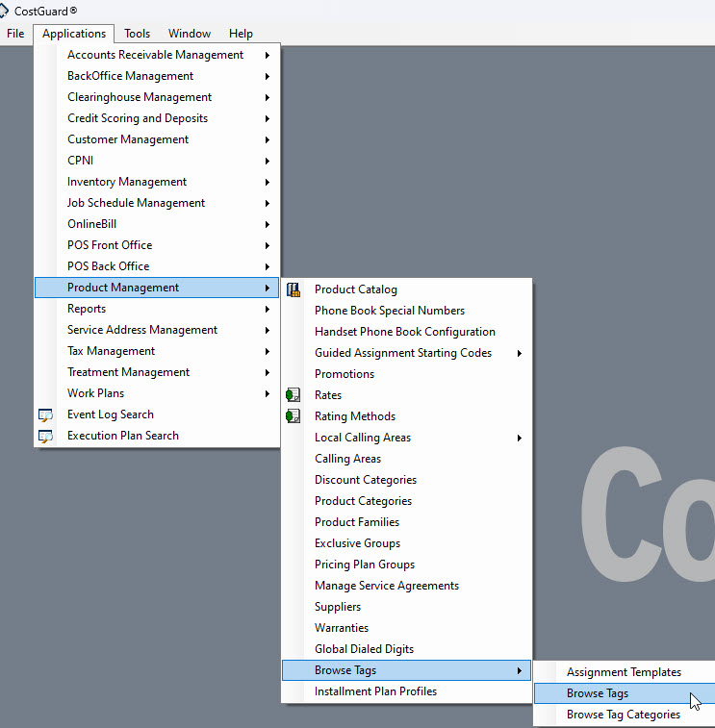Click the arrow beside Local Calling Areas

520,438
